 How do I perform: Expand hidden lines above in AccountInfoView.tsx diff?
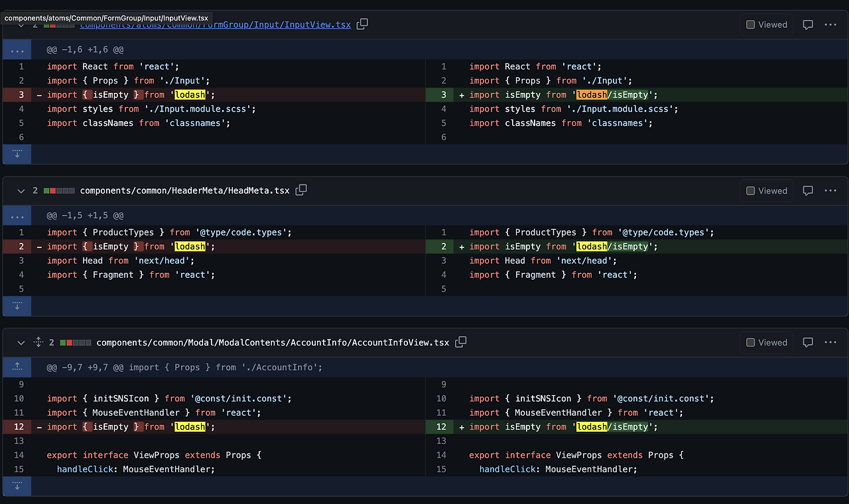pos(17,367)
